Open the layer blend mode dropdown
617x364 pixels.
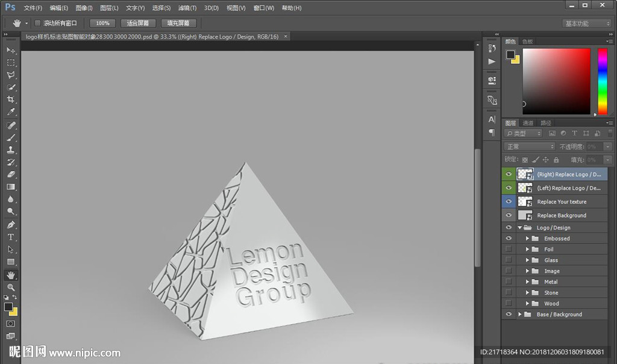coord(530,146)
